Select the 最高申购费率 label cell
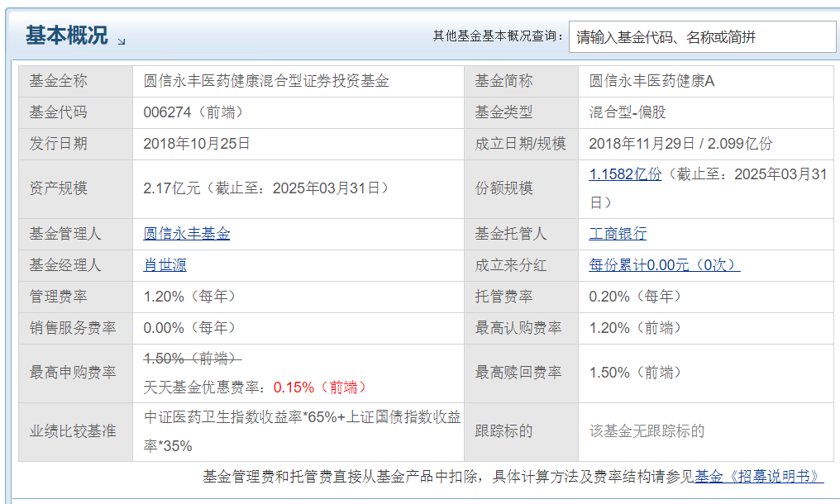The image size is (840, 504). pyautogui.click(x=75, y=373)
